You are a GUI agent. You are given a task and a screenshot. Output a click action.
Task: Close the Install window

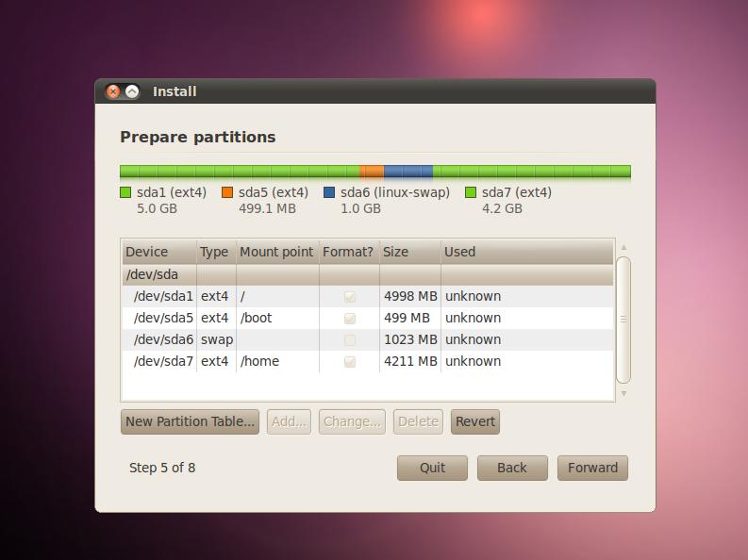coord(113,91)
